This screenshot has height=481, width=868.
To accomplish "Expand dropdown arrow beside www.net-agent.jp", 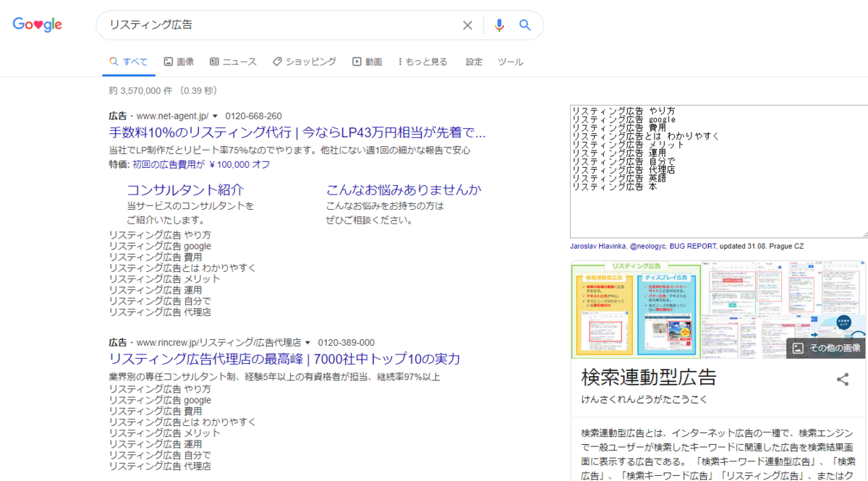I will 215,116.
